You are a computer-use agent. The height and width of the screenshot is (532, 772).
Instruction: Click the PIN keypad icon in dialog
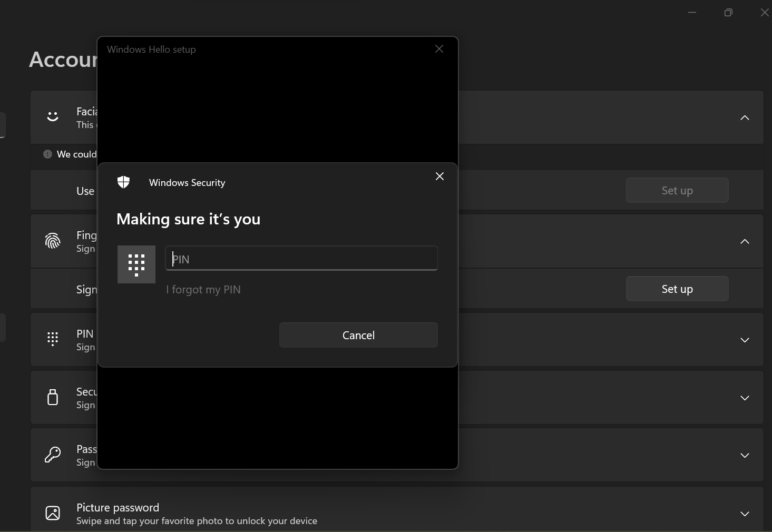tap(136, 264)
